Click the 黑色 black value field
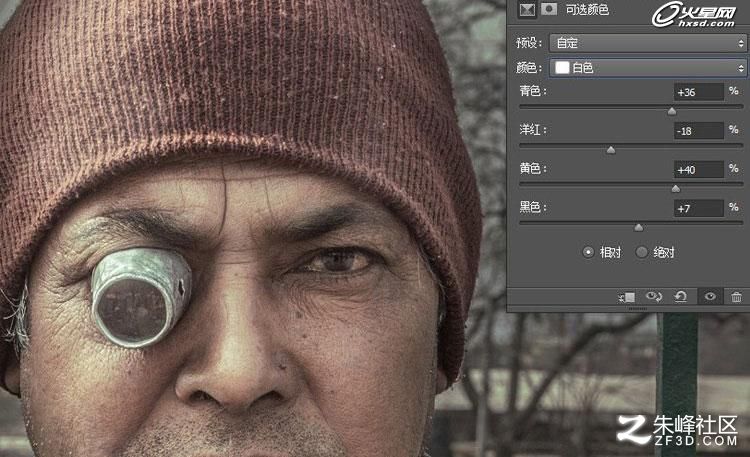Viewport: 750px width, 457px height. coord(699,208)
